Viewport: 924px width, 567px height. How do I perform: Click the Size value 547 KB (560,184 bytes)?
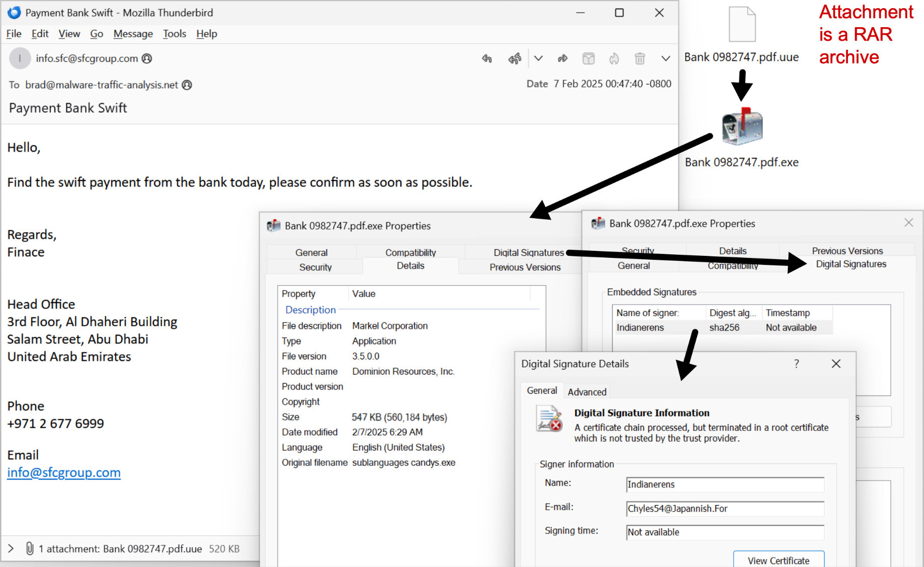(x=399, y=417)
